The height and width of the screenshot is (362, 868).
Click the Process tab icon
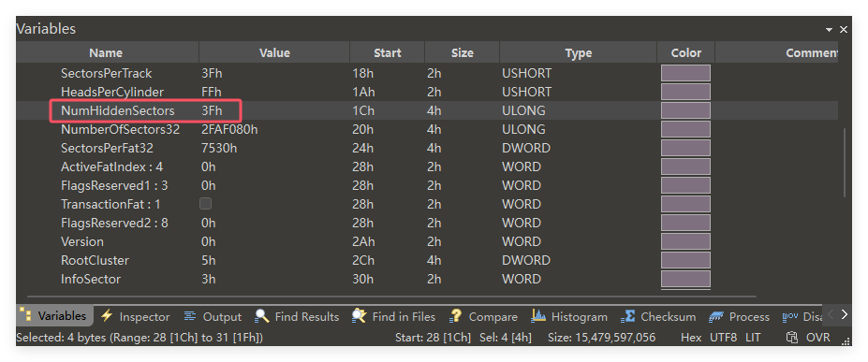[x=716, y=316]
